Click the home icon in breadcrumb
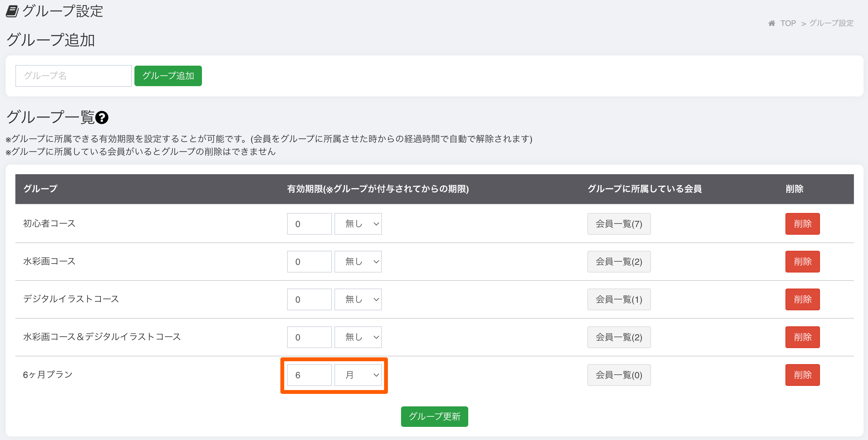Screen dimensions: 868x440 [x=771, y=23]
